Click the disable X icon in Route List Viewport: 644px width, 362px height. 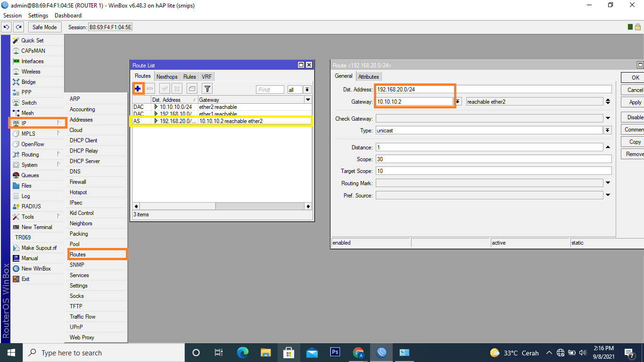177,88
